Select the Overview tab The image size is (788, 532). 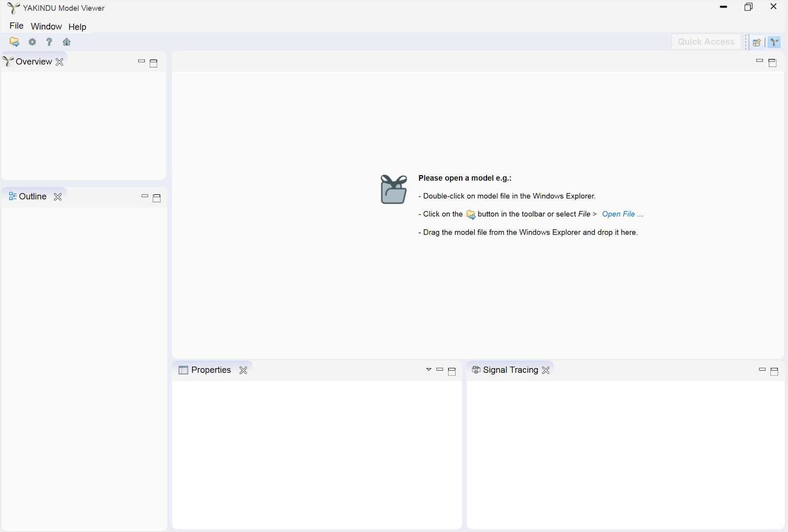coord(33,62)
